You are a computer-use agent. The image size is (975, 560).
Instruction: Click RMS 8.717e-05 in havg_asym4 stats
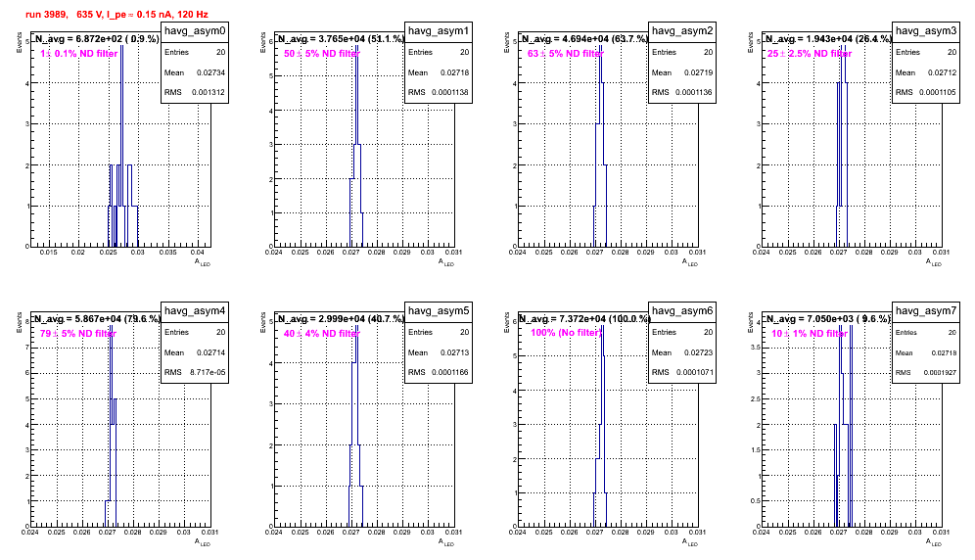coord(195,372)
